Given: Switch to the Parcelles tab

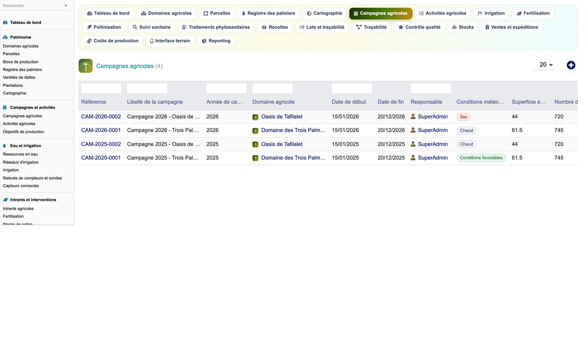Looking at the screenshot, I should (217, 13).
